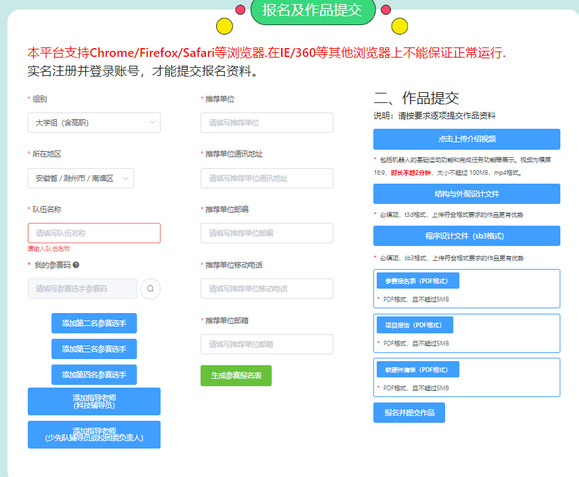Upload via 结构与外观设计文件 button
Image resolution: width=579 pixels, height=477 pixels.
click(x=467, y=194)
